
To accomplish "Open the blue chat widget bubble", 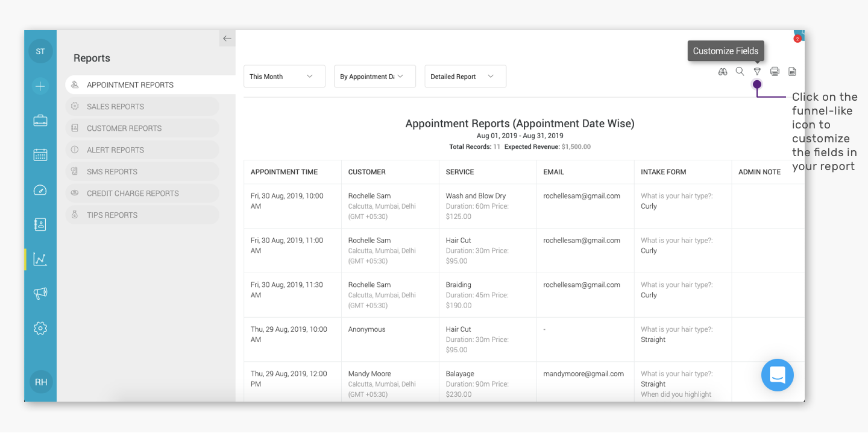I will tap(778, 375).
